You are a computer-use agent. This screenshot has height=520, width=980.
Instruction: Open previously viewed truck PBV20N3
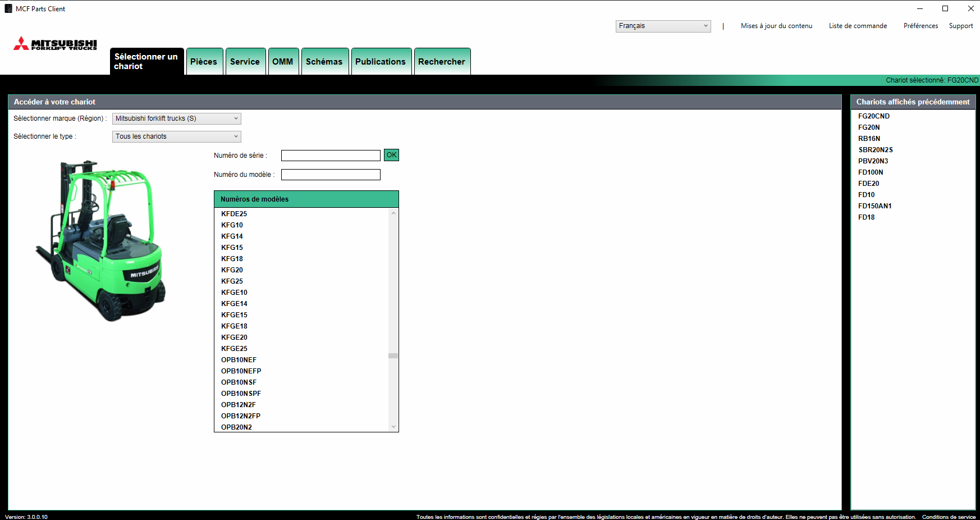click(x=873, y=161)
